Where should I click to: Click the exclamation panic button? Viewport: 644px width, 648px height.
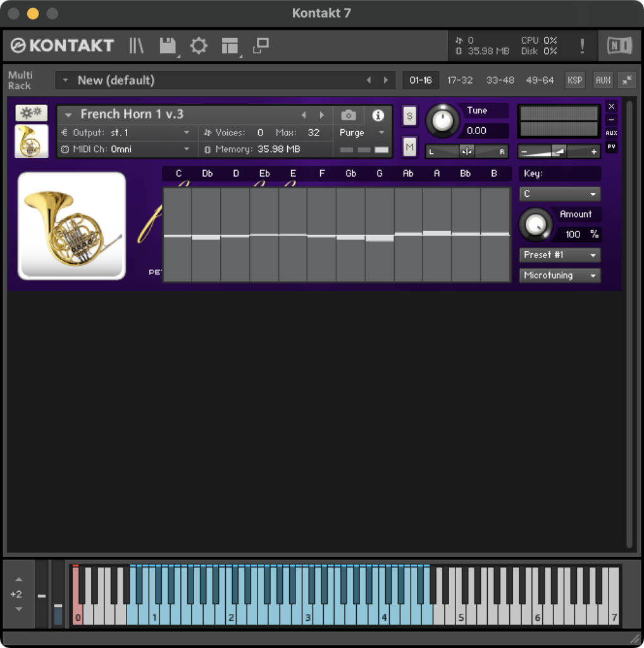pyautogui.click(x=582, y=46)
